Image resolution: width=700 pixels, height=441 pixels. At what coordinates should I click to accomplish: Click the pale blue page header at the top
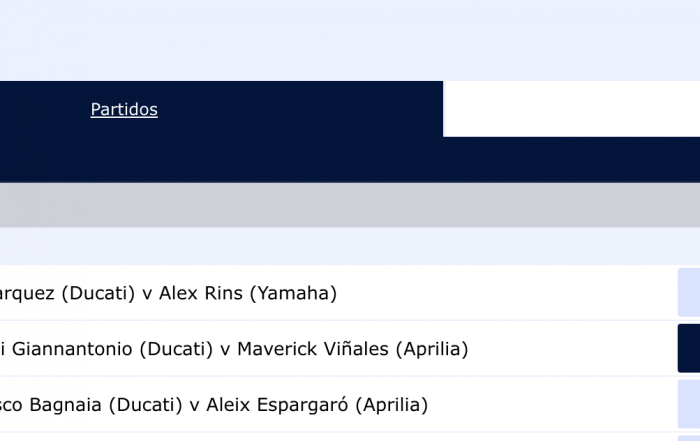click(x=350, y=40)
